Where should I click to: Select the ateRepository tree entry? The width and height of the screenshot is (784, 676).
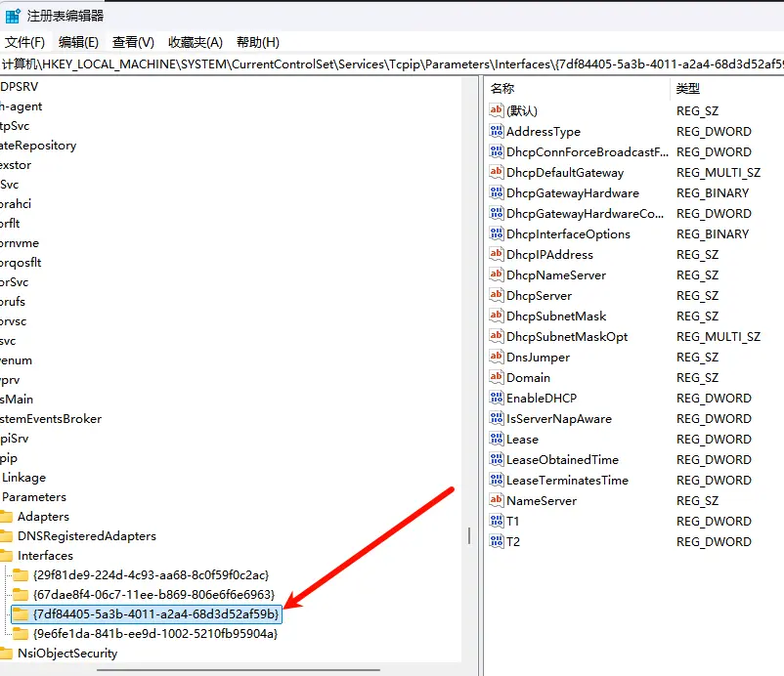click(38, 146)
